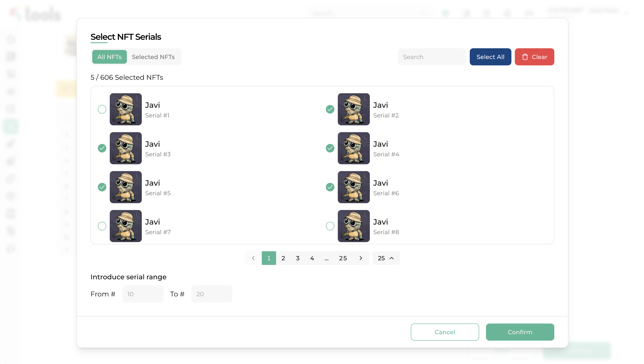Image resolution: width=644 pixels, height=364 pixels.
Task: Click the trash icon on Clear button
Action: [525, 57]
